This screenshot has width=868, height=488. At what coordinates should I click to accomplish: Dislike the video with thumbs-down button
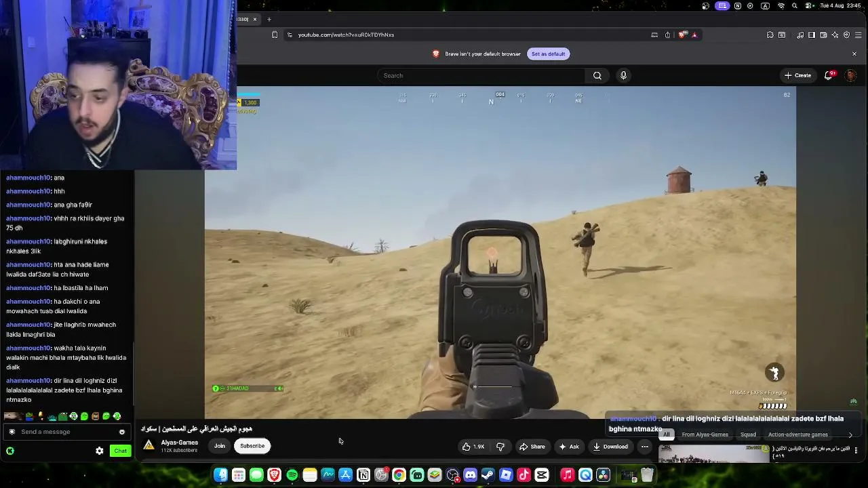tap(500, 447)
